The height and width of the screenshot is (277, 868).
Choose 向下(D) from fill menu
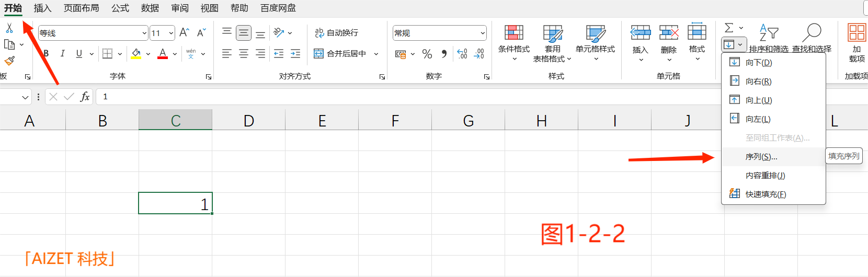(x=773, y=63)
